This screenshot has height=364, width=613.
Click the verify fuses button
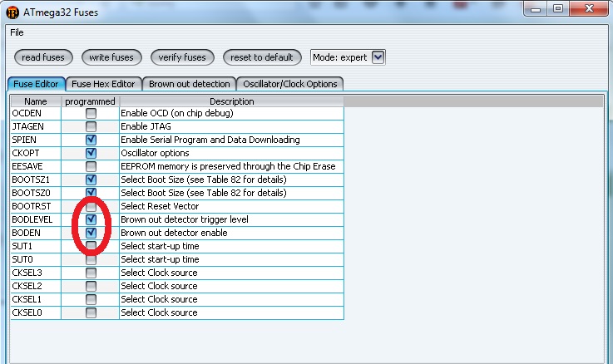[182, 57]
